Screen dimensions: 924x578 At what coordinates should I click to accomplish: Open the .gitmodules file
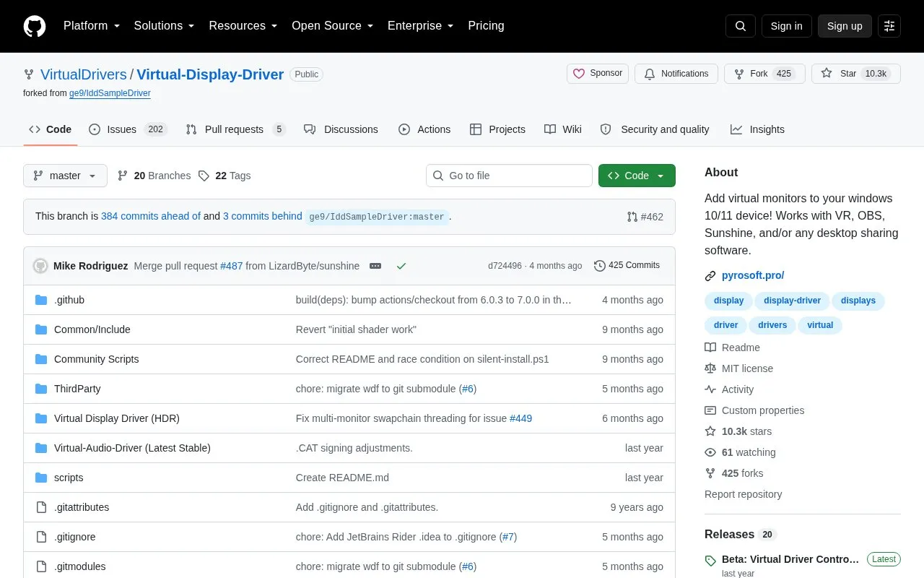(80, 566)
